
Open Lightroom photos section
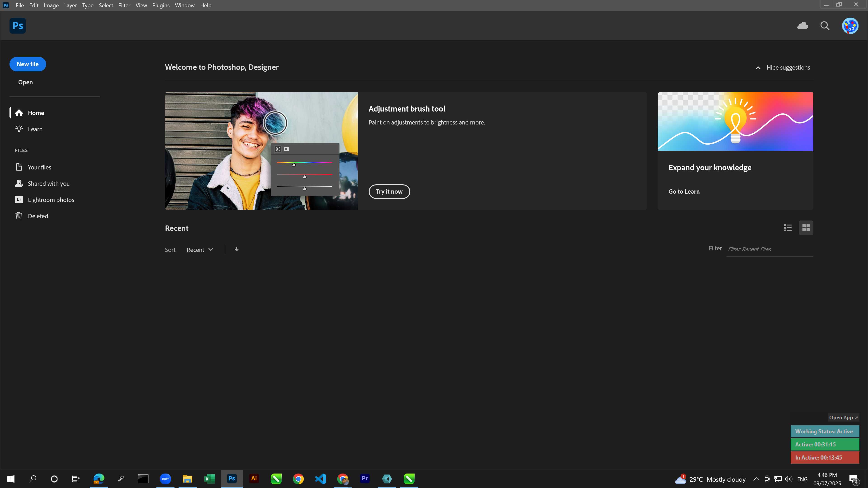point(45,200)
